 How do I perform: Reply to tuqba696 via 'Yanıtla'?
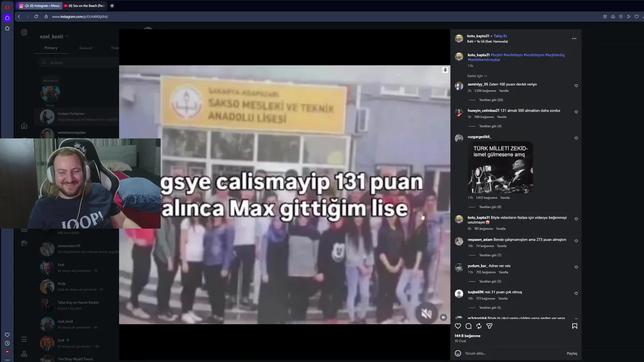click(x=502, y=299)
